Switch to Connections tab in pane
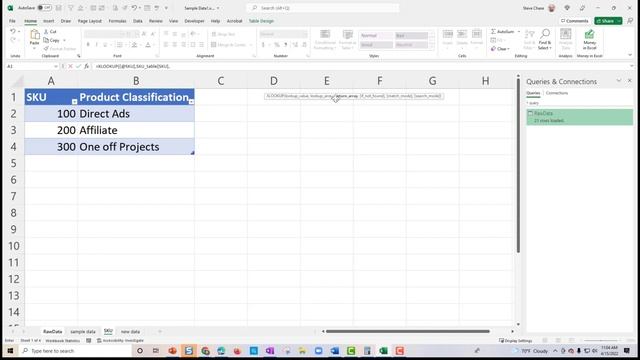This screenshot has height=360, width=640. (557, 93)
